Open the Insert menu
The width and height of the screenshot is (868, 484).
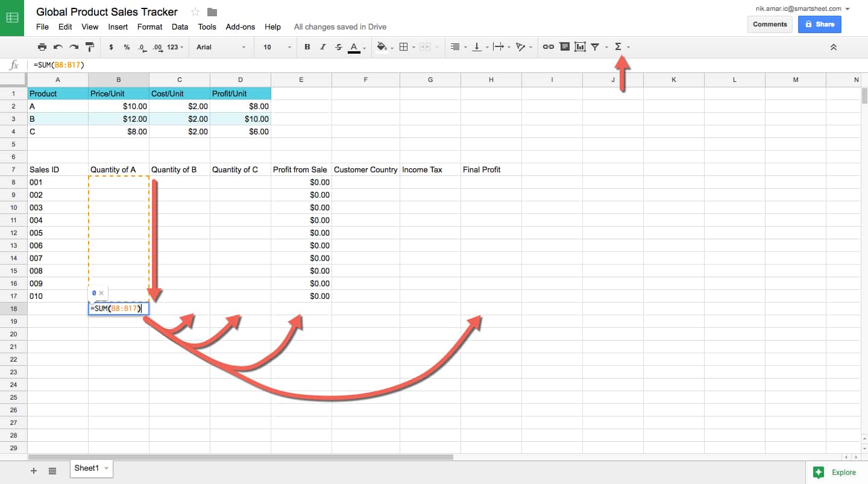point(118,27)
